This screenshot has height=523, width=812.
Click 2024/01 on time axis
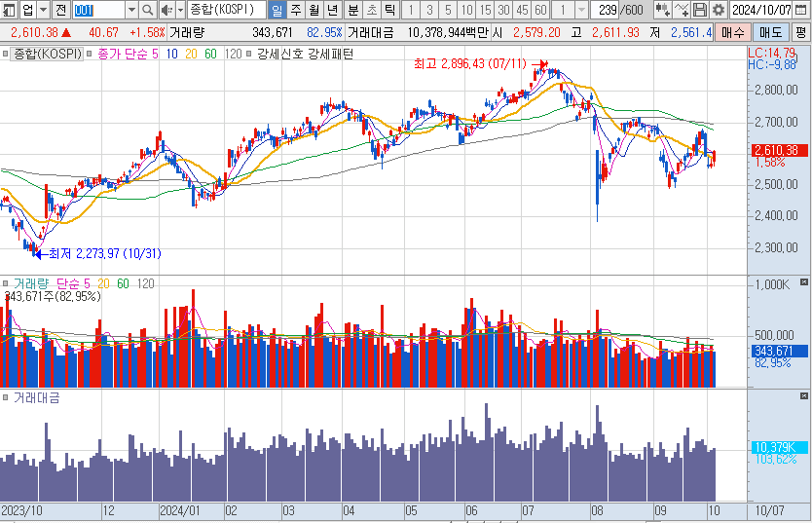(x=180, y=511)
